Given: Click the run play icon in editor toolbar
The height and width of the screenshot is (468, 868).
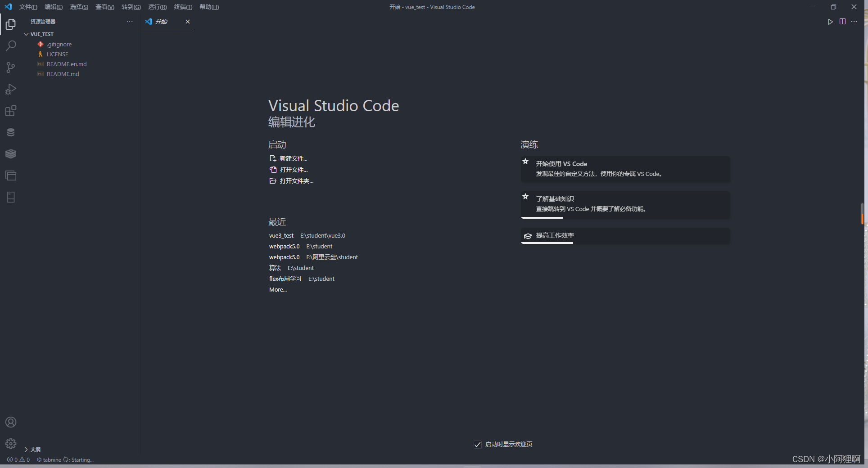Looking at the screenshot, I should tap(830, 22).
